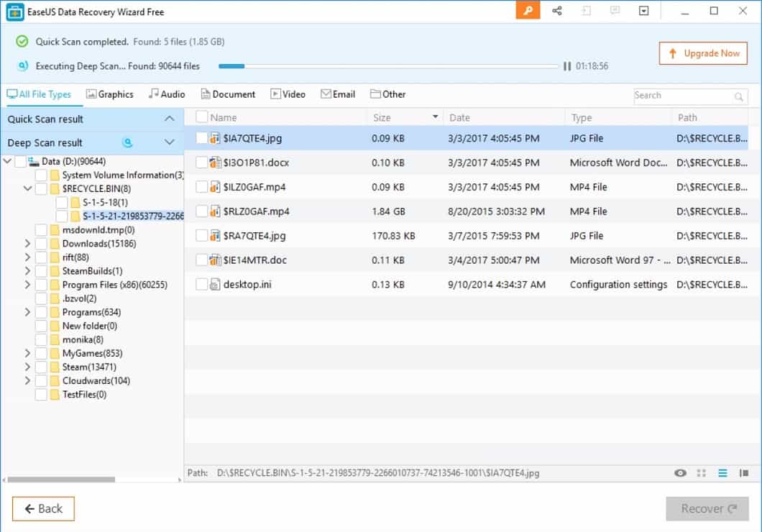Check the $IA7QTE4.jpg file checkbox
Image resolution: width=762 pixels, height=532 pixels.
202,138
